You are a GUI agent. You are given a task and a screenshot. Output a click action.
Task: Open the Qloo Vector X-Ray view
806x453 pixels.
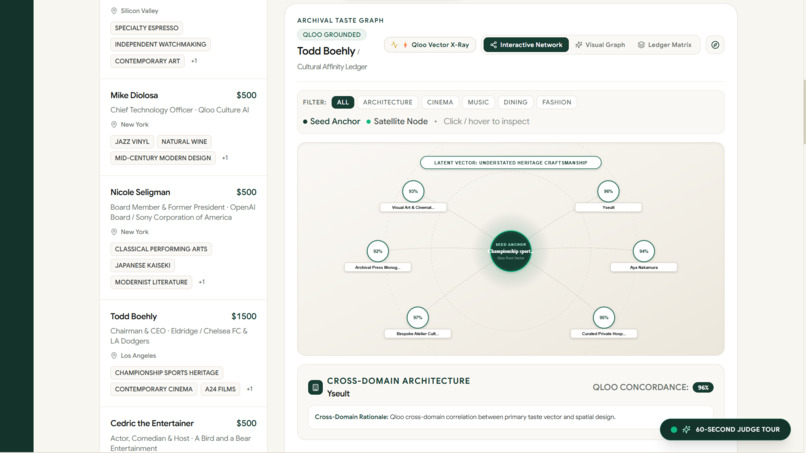click(430, 45)
